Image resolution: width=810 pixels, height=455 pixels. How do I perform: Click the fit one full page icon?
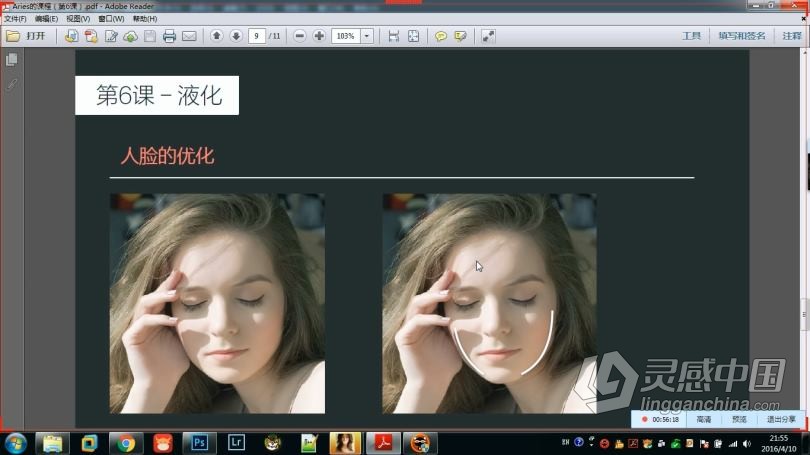[413, 36]
